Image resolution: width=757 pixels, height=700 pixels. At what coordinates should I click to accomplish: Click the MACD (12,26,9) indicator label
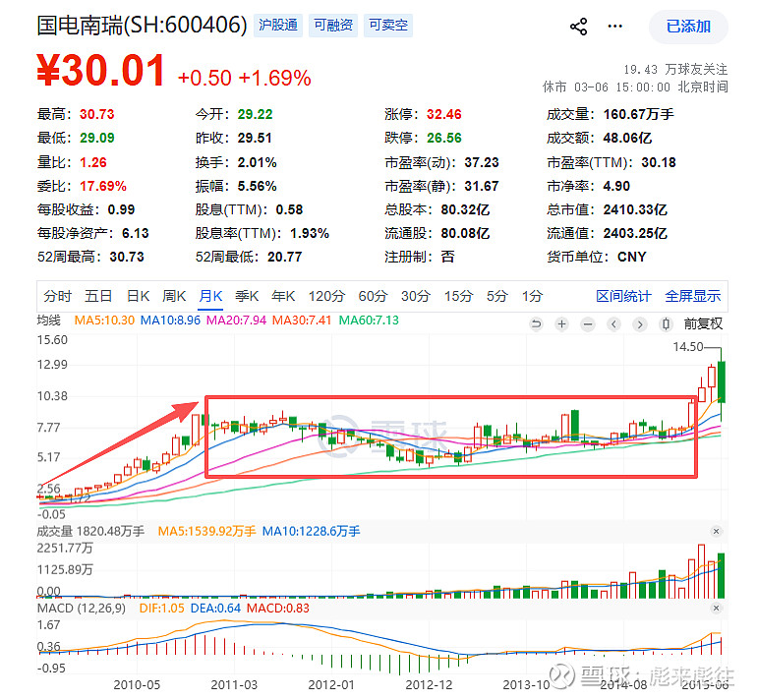[81, 608]
